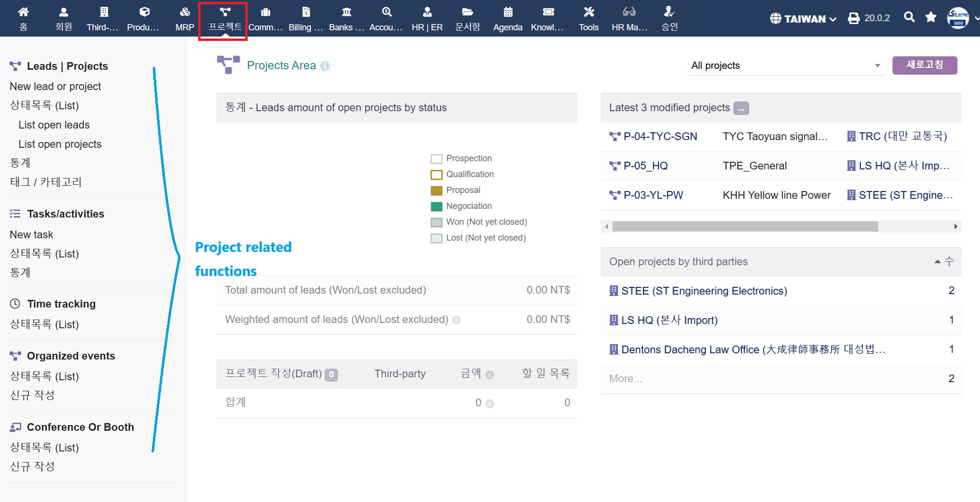
Task: Click the purple 새로고침 refresh button
Action: click(924, 65)
